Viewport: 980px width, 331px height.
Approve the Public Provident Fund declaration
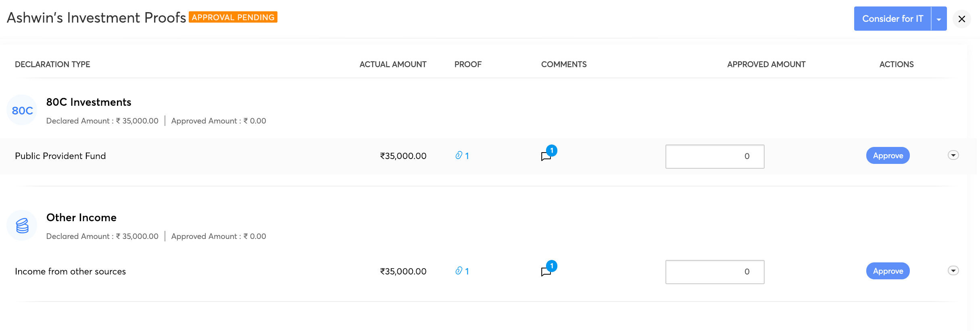pos(888,156)
